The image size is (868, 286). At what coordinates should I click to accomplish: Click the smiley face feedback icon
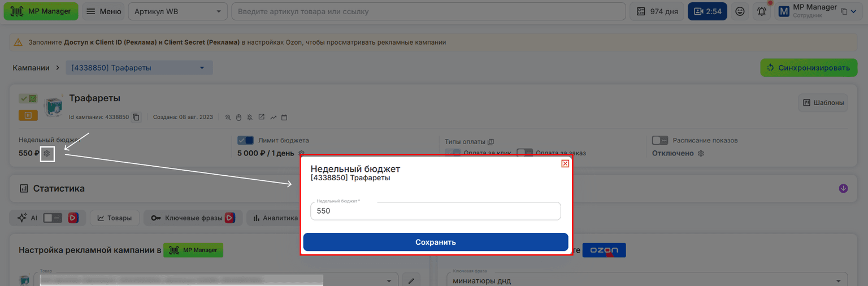pyautogui.click(x=740, y=11)
